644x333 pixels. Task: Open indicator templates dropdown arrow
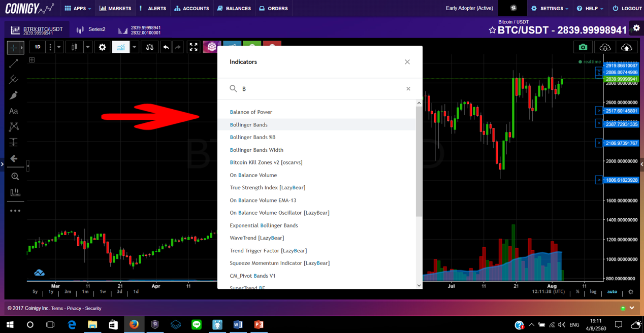pos(134,47)
